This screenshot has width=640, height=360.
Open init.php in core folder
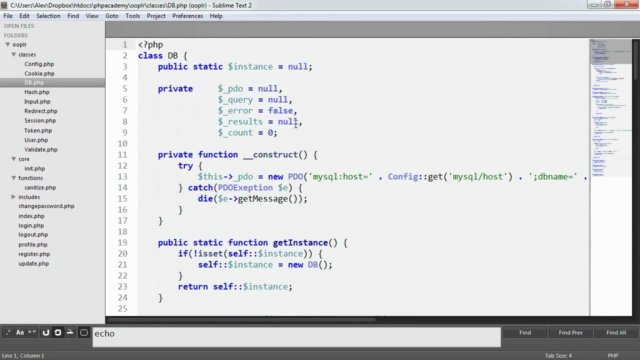point(35,169)
